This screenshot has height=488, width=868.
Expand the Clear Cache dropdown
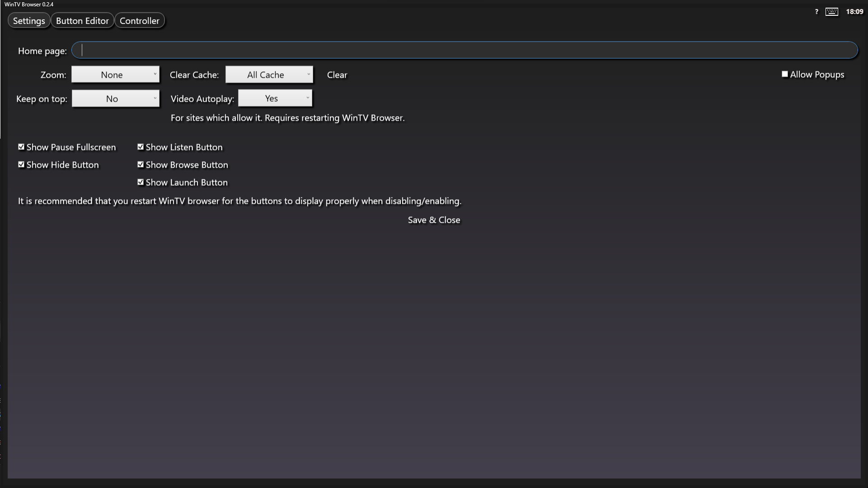[x=269, y=75]
